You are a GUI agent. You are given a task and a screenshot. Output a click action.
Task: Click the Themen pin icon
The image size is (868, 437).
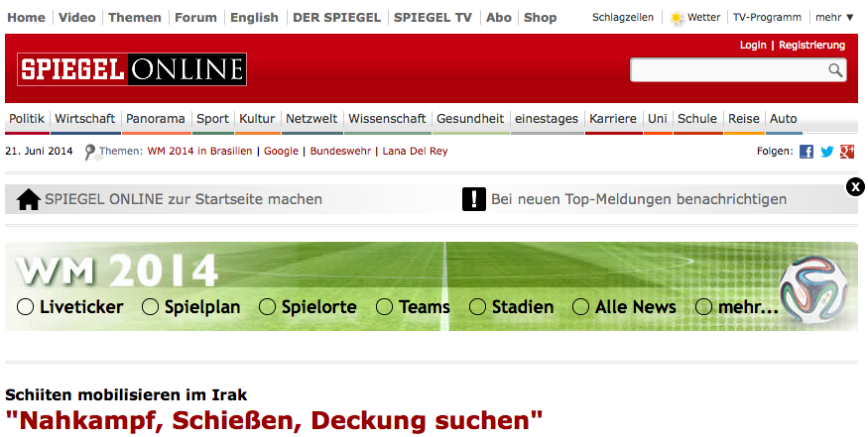(91, 152)
